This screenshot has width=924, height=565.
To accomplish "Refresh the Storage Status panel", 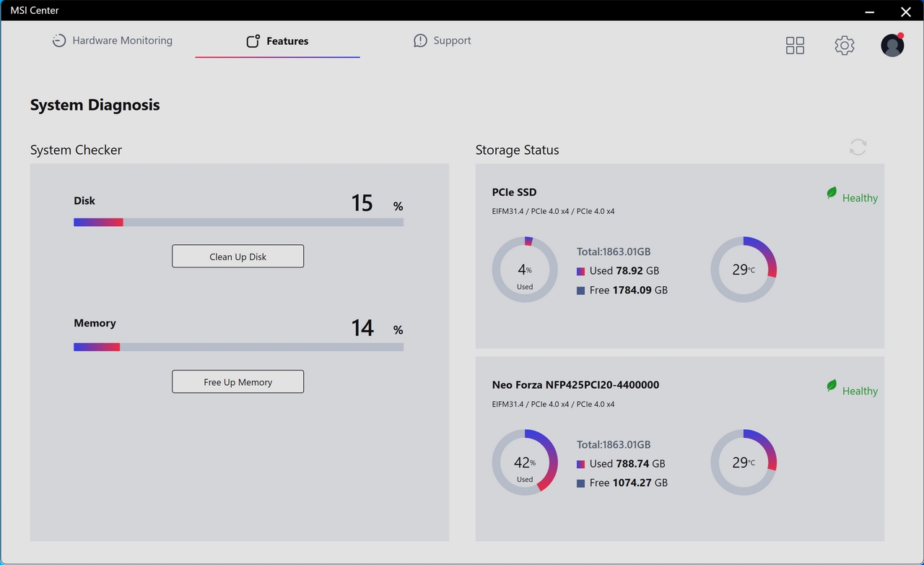I will pyautogui.click(x=858, y=147).
